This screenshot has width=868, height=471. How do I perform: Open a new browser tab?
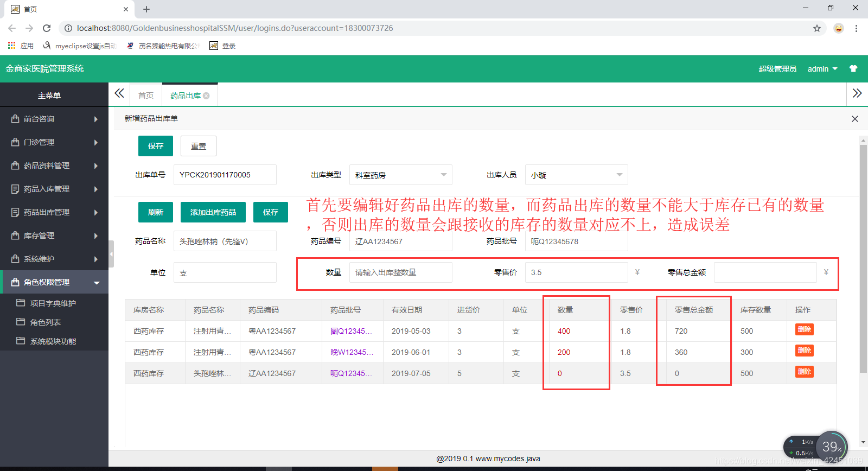[x=146, y=9]
